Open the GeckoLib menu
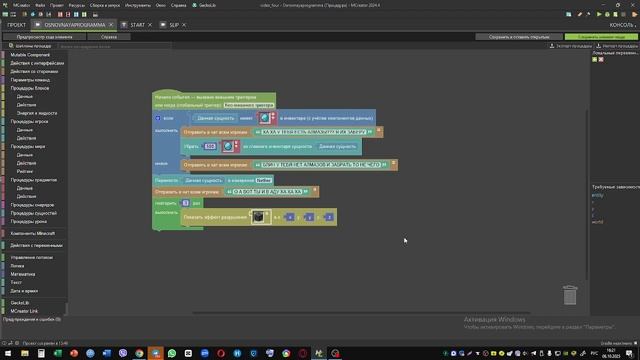Viewport: 640px width, 360px height. pyautogui.click(x=207, y=5)
